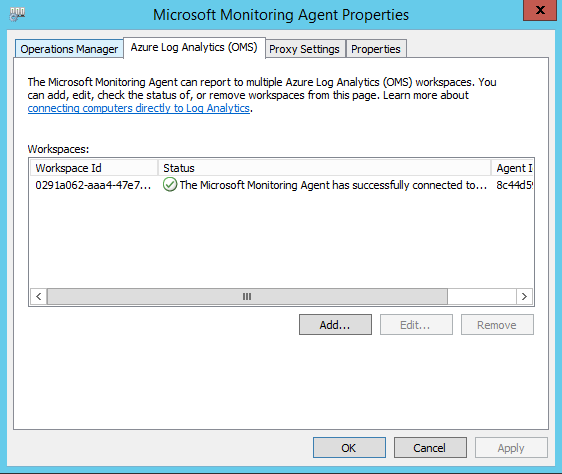562x474 pixels.
Task: Switch to the Operations Manager tab
Action: (69, 49)
